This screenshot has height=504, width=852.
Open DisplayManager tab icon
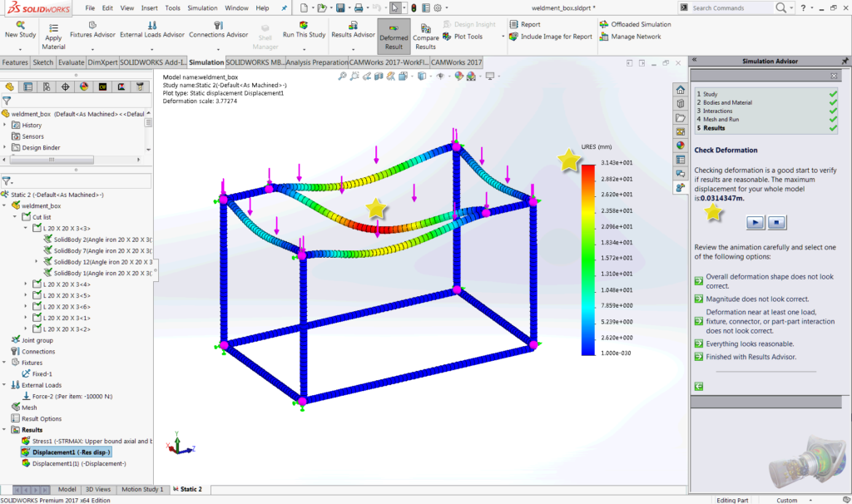pyautogui.click(x=84, y=86)
